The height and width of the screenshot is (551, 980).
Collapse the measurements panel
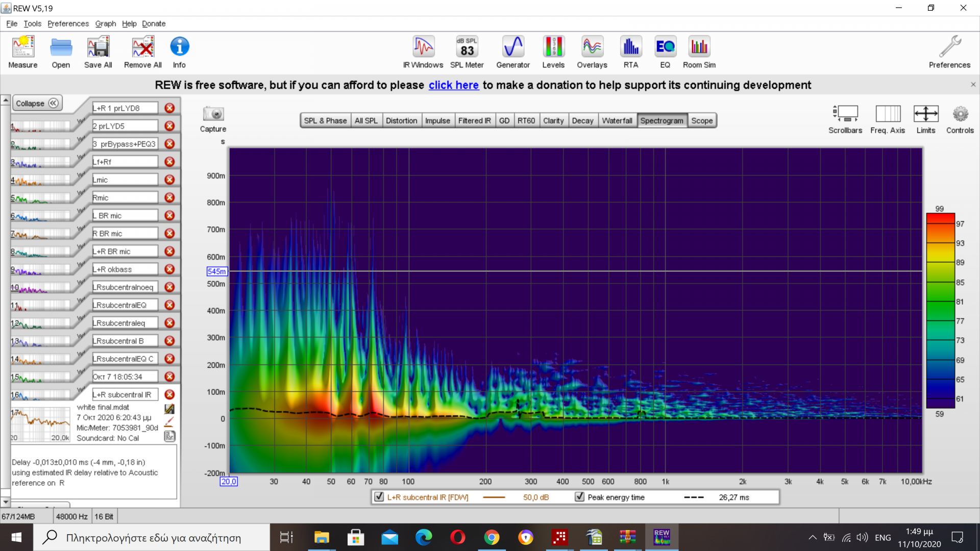[x=37, y=103]
